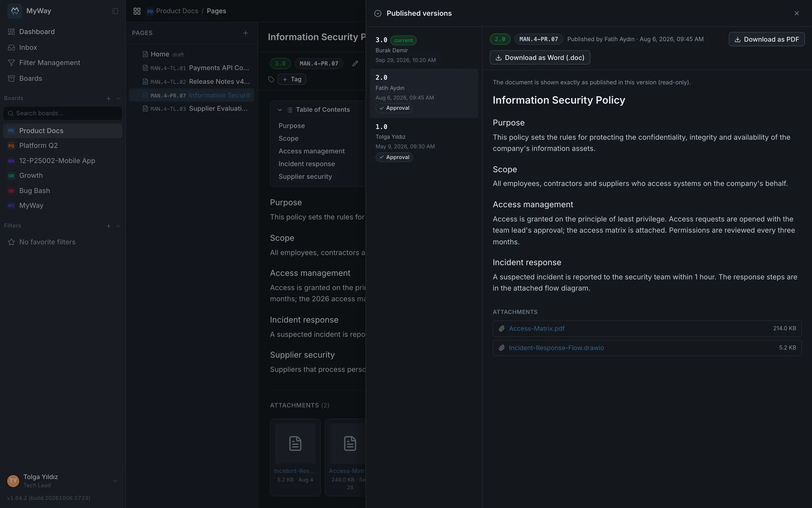The width and height of the screenshot is (812, 508).
Task: Add a new filter using the plus icon
Action: (108, 226)
